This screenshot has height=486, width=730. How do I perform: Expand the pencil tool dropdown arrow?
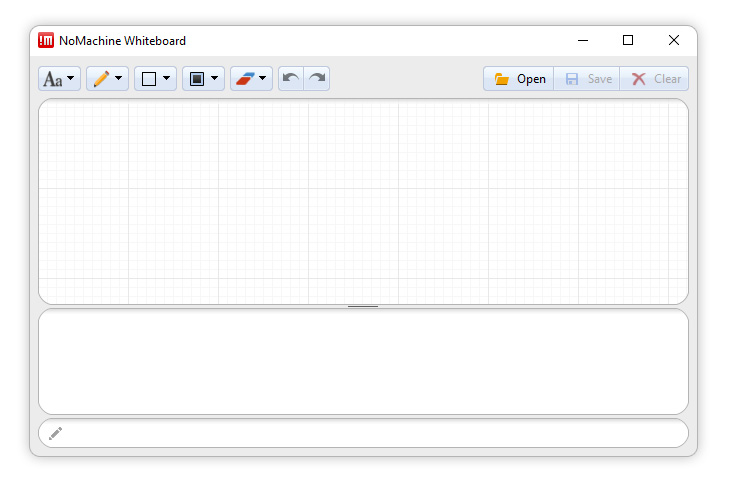coord(119,79)
